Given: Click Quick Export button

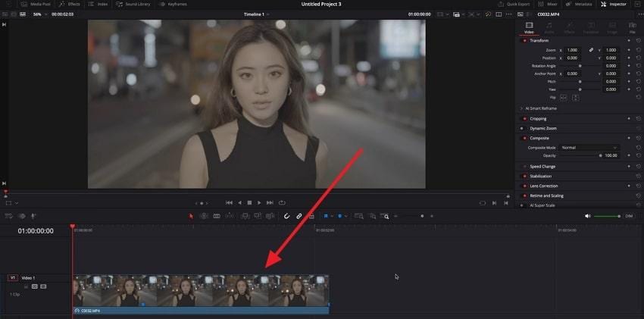Looking at the screenshot, I should [515, 4].
